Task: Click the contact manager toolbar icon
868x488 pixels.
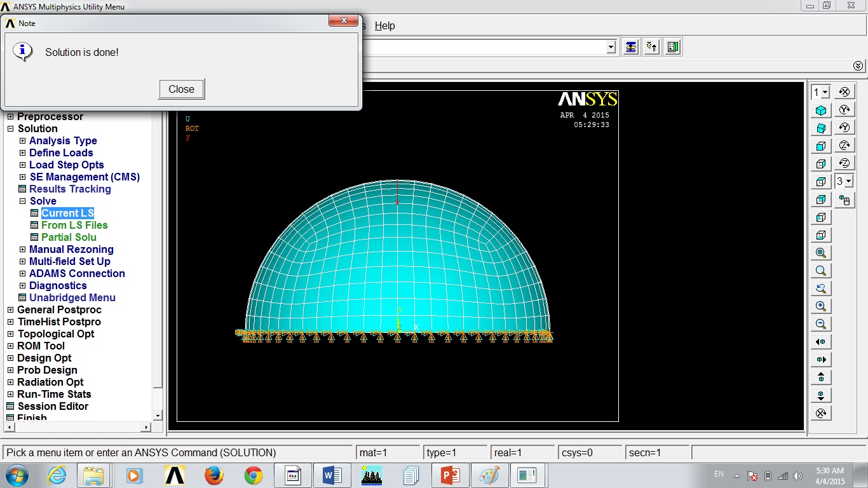Action: click(x=674, y=47)
